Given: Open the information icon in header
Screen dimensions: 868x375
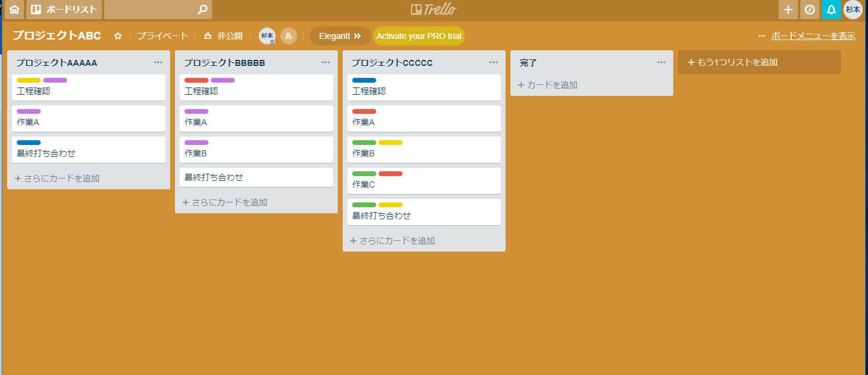Looking at the screenshot, I should point(809,10).
